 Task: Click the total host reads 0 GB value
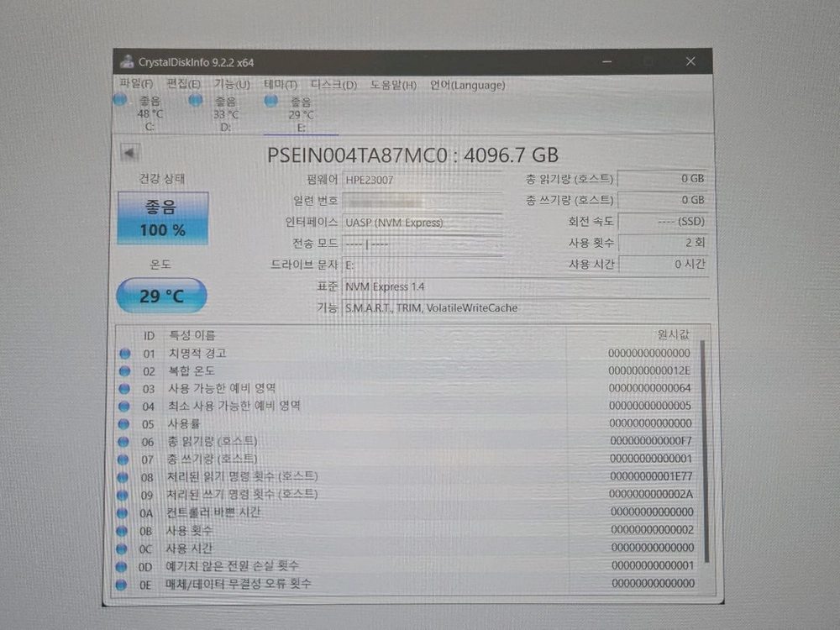[x=663, y=178]
